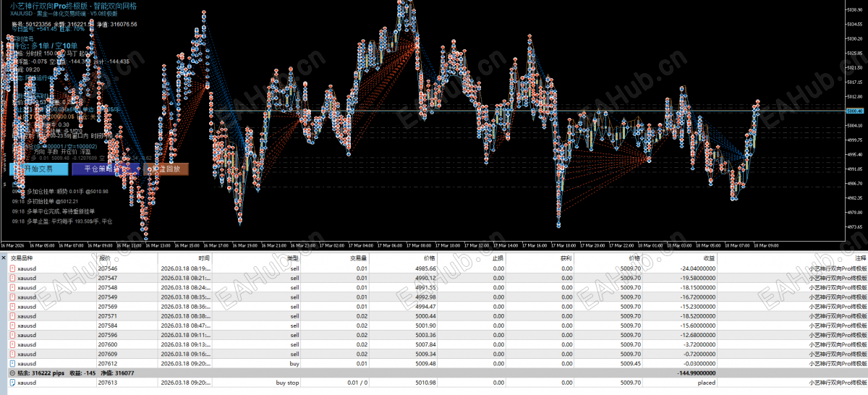This screenshot has height=395, width=868.
Task: Click the buy stop type cell
Action: [287, 382]
